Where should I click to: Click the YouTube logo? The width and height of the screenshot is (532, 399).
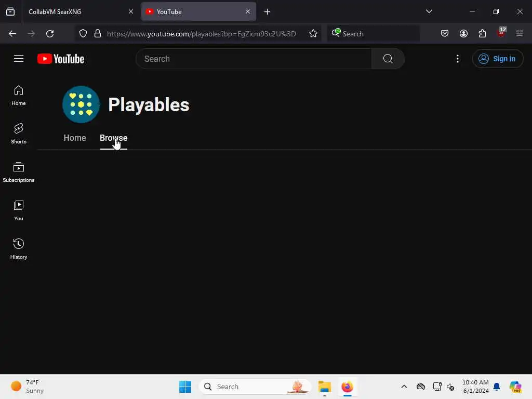(x=61, y=59)
